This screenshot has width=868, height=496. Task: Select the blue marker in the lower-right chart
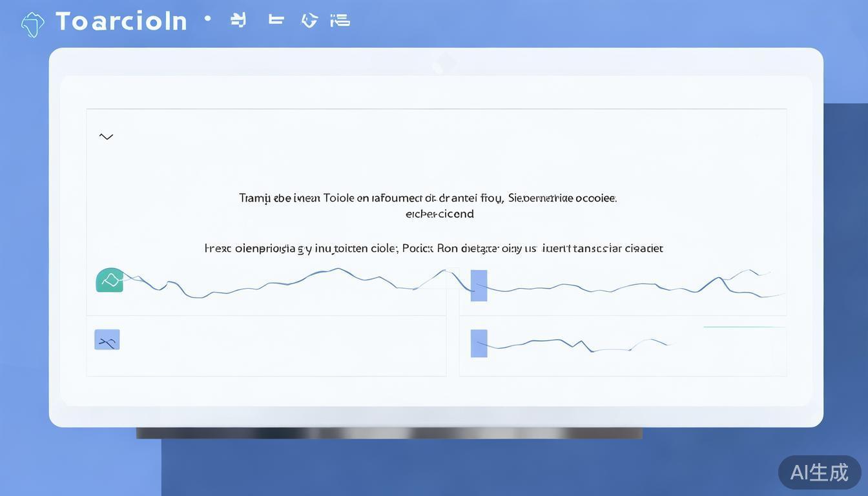tap(479, 344)
